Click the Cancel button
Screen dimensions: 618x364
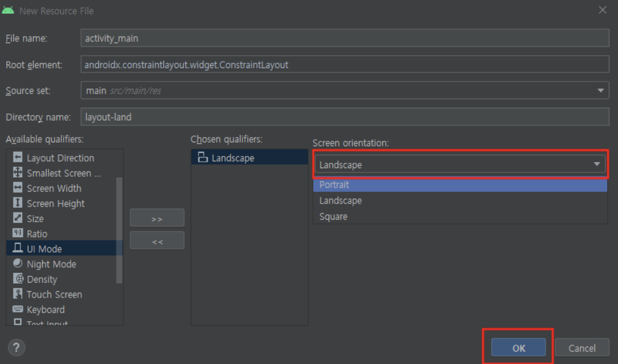pyautogui.click(x=582, y=348)
